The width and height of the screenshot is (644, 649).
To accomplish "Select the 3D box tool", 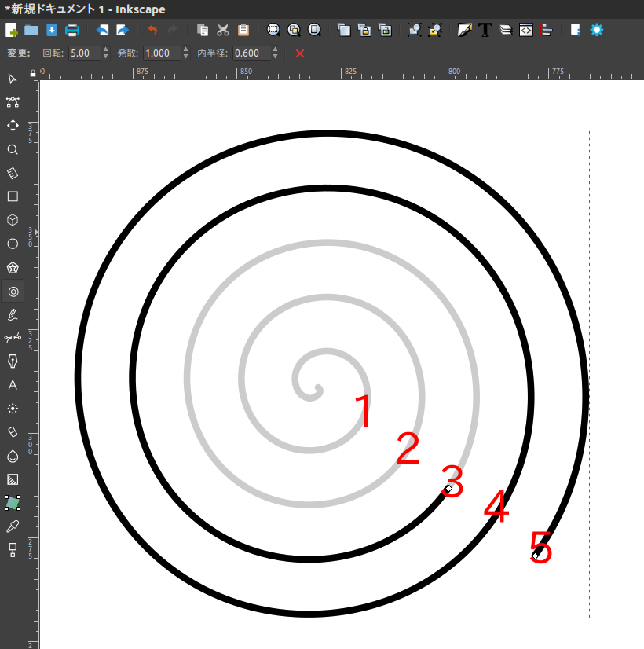I will pos(13,220).
